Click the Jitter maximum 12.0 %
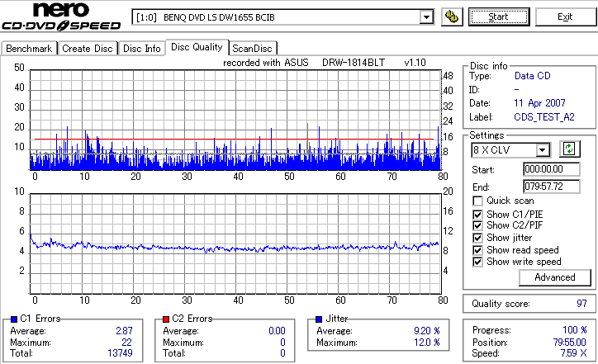Screen dimensions: 598x364 coord(427,343)
